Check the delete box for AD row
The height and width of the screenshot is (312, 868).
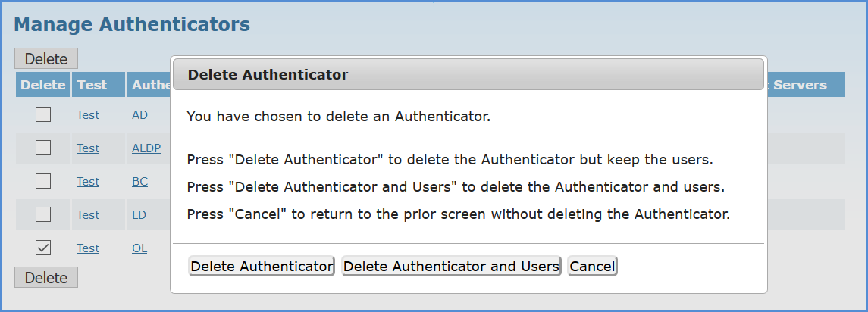(43, 114)
